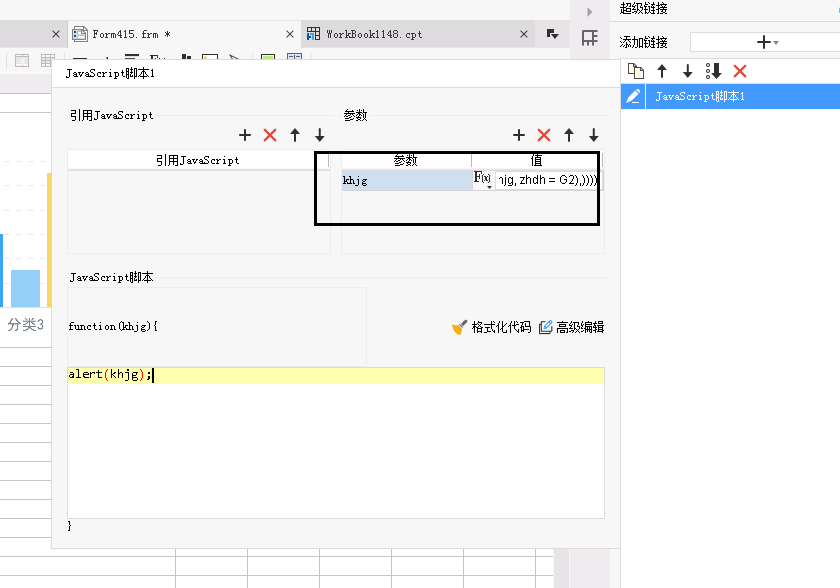Close the leftmost partially visible tab

click(x=56, y=34)
